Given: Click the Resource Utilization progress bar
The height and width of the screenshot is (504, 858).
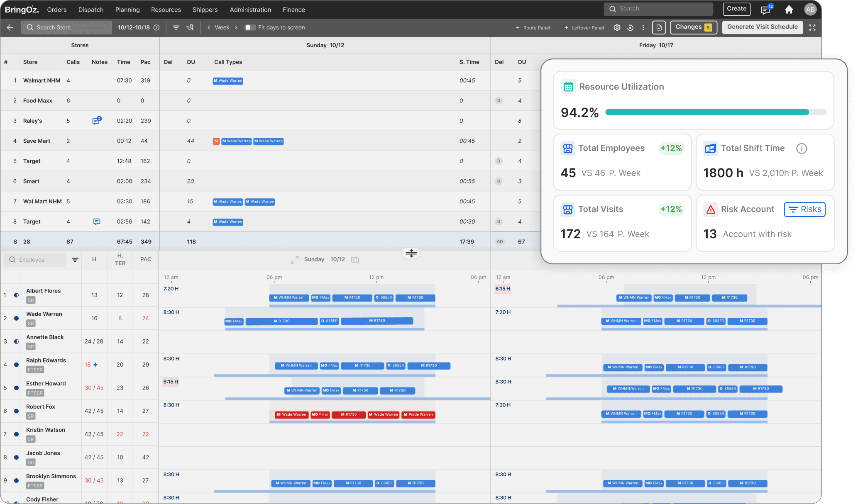Looking at the screenshot, I should (x=716, y=112).
